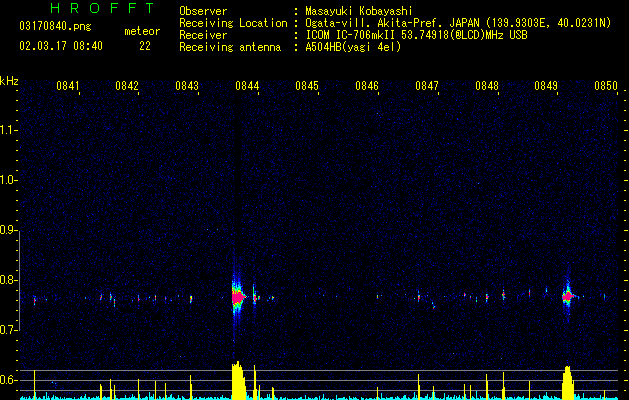629x400 pixels.
Task: Click the kHz axis unit label
Action: click(9, 81)
